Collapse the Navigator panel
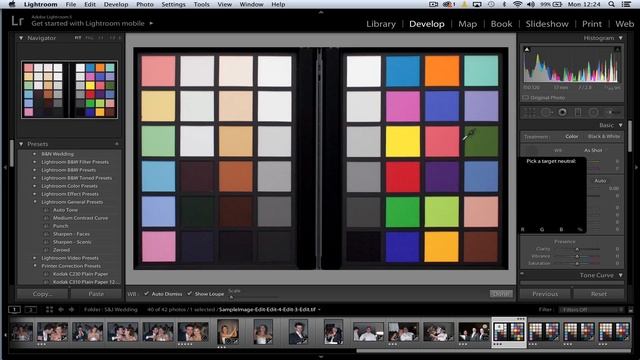 coord(21,38)
